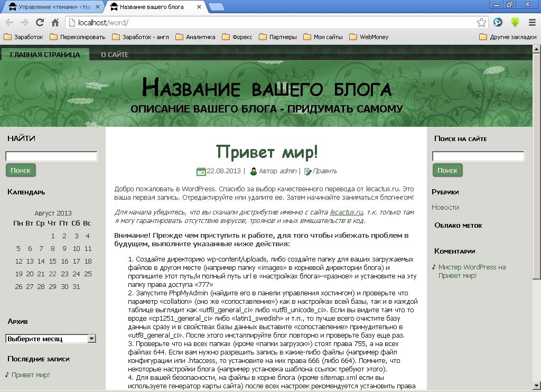Screen dimensions: 541x392
Task: Click the vertical scrollbar thumb
Action: pyautogui.click(x=537, y=166)
